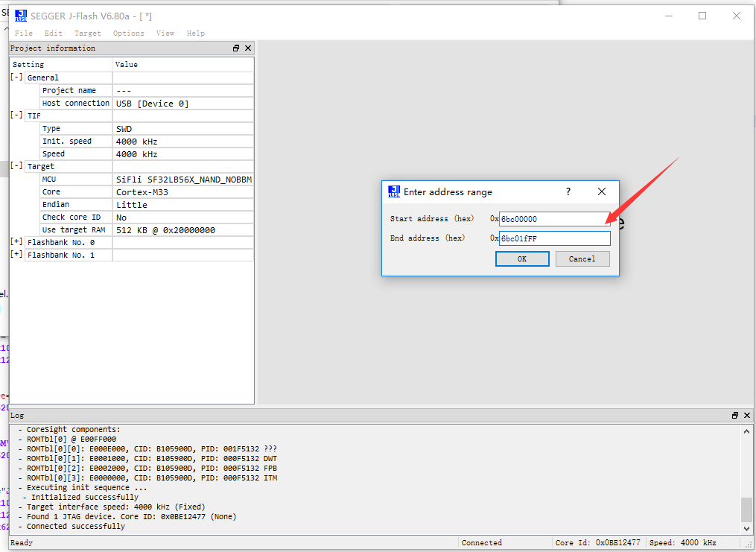Open the Help menu

tap(196, 34)
